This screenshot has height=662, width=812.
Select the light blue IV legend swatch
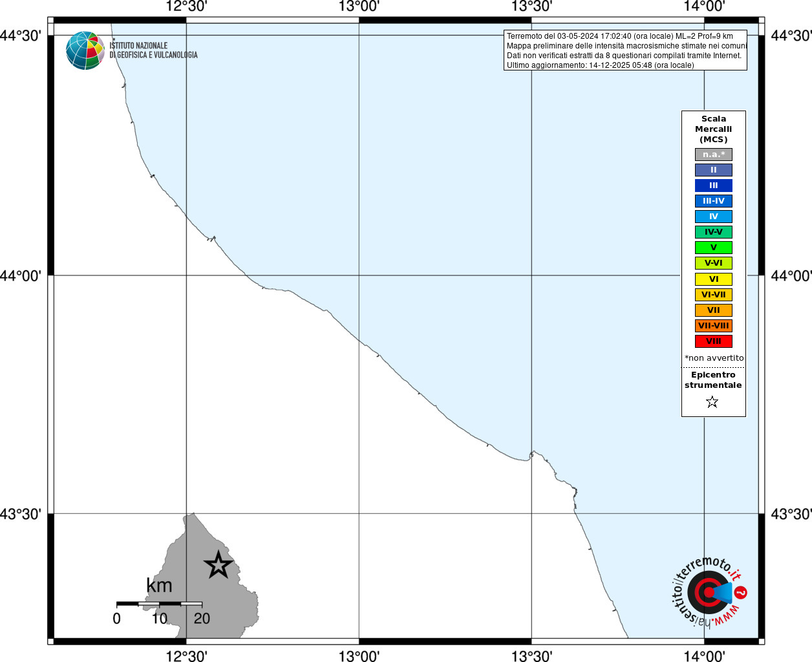[714, 217]
